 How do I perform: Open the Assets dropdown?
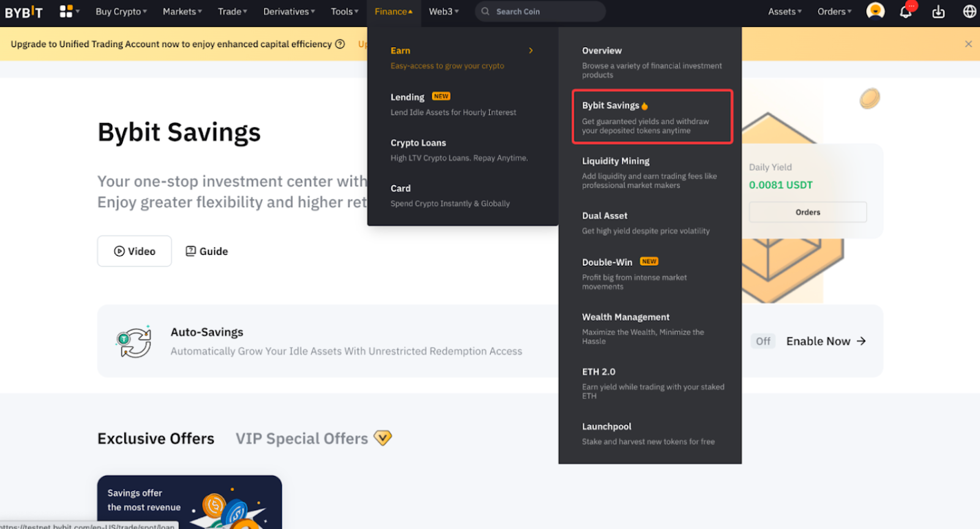point(785,12)
